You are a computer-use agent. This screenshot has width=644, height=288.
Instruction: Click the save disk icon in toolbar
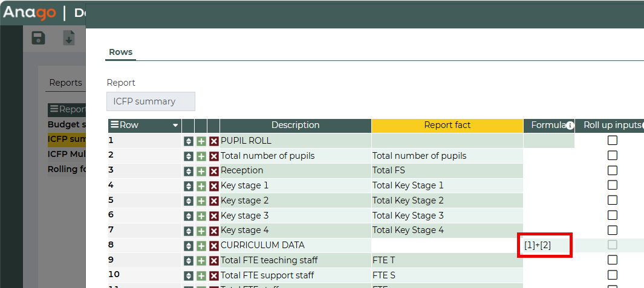pyautogui.click(x=39, y=38)
